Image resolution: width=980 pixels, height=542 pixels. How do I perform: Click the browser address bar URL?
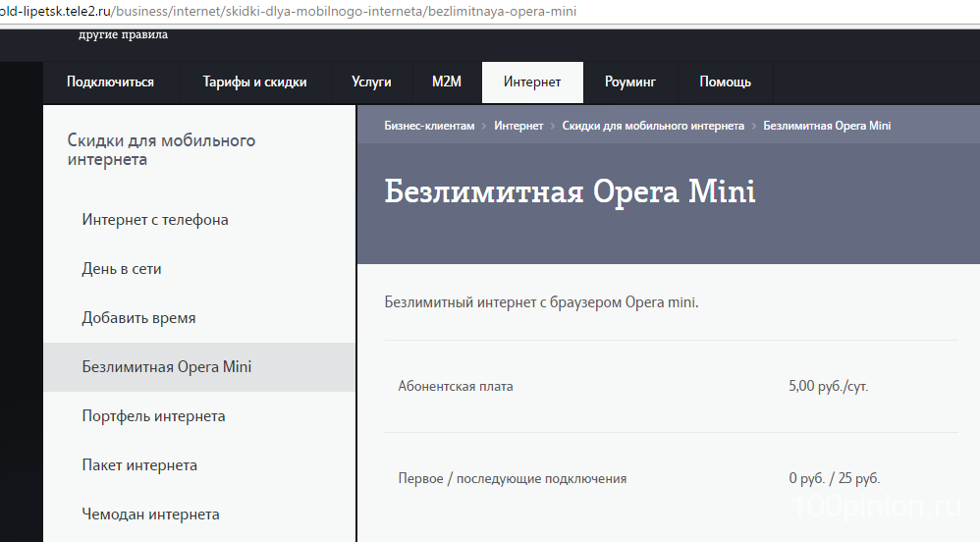(288, 11)
